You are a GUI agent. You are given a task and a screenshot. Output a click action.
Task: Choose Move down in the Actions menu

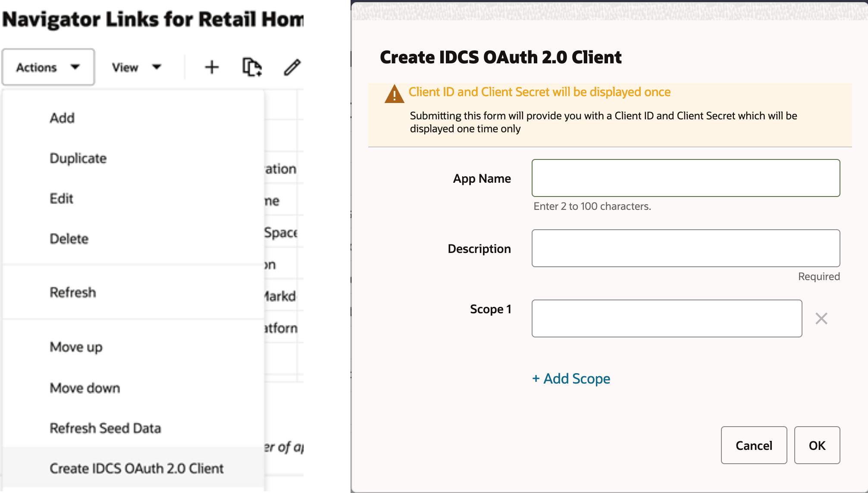(x=134, y=388)
